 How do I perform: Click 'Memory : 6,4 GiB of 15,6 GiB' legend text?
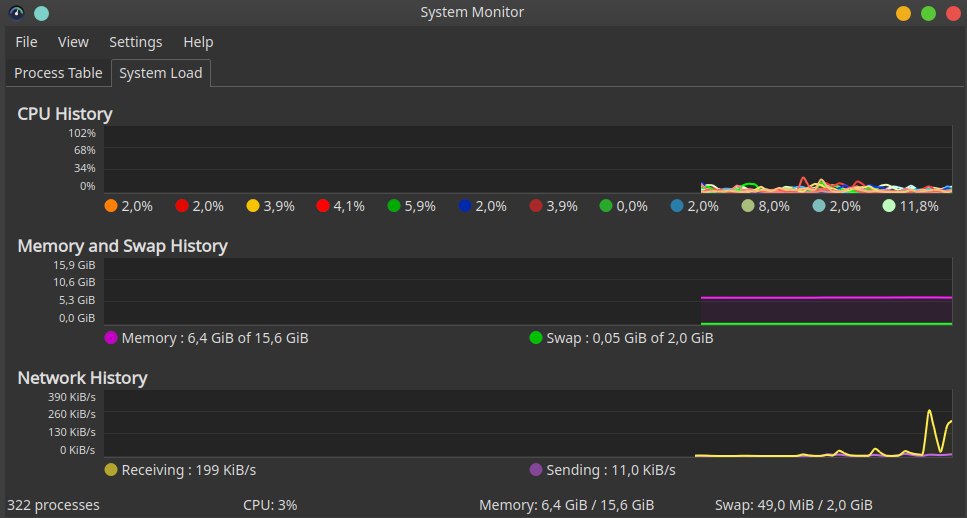click(x=215, y=338)
